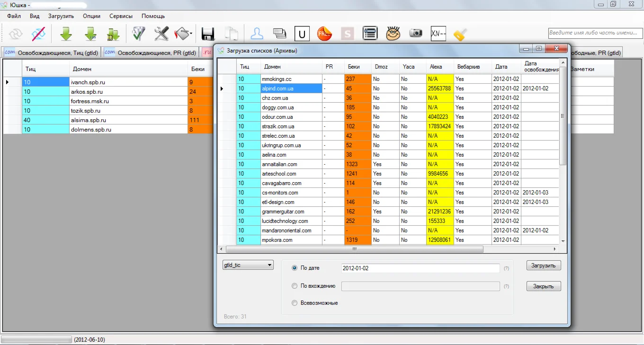Open the wrench and screwdriver settings icon
Viewport: 644px width, 345px height.
(161, 34)
